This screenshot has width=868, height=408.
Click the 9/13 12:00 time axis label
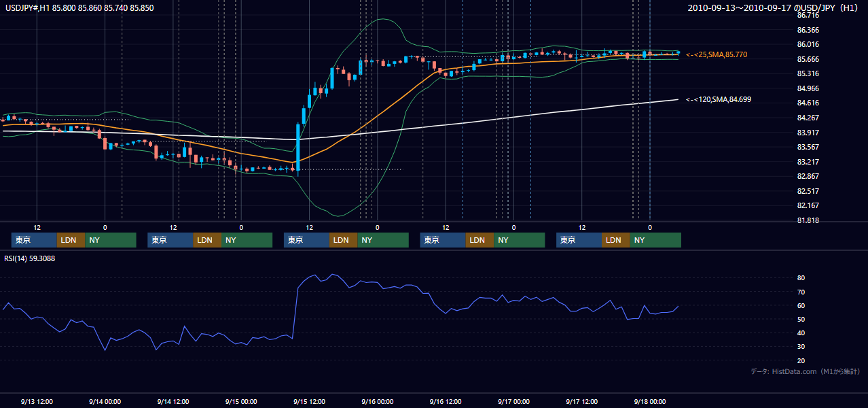[x=37, y=401]
